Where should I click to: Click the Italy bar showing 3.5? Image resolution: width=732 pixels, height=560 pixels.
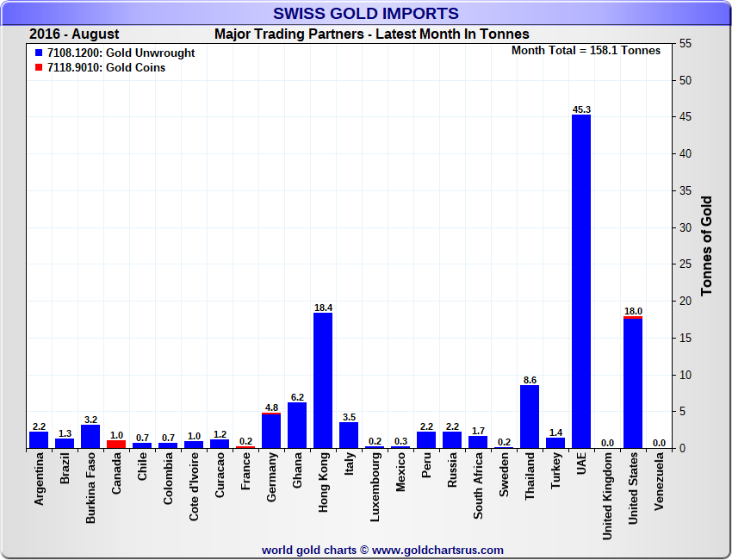pos(349,435)
